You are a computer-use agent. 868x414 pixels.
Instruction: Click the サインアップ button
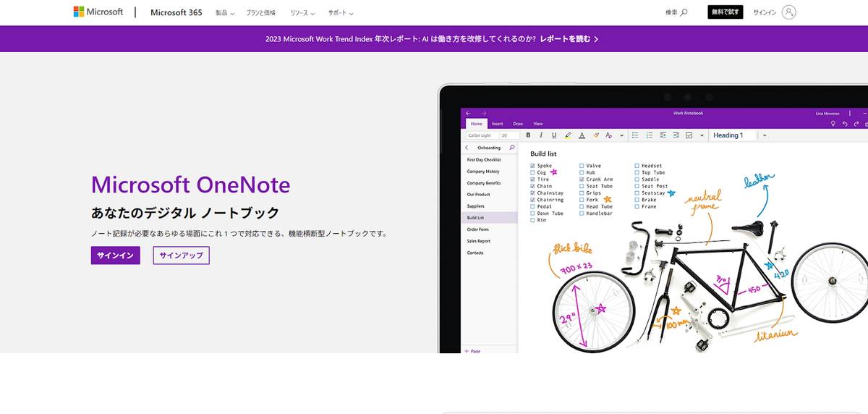pos(182,255)
